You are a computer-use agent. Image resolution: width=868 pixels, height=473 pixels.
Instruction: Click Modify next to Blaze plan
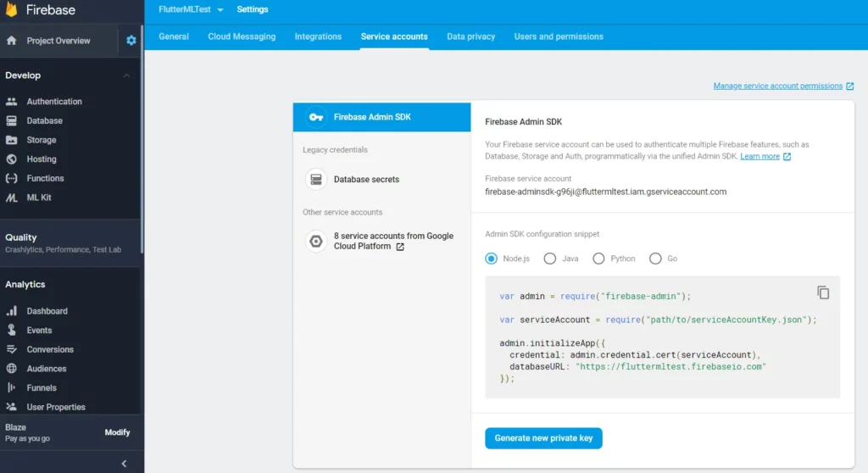click(x=117, y=432)
